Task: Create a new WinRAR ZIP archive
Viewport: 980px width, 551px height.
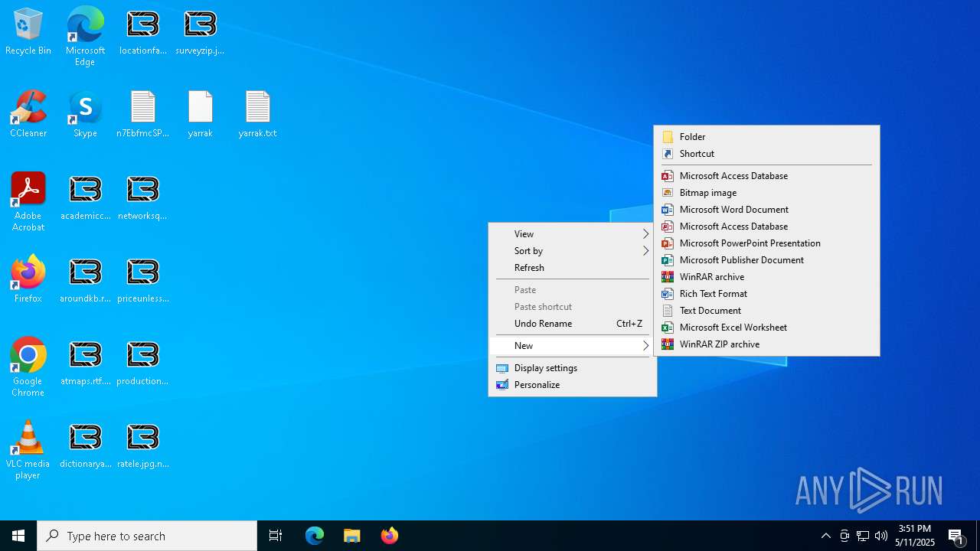Action: tap(766, 344)
